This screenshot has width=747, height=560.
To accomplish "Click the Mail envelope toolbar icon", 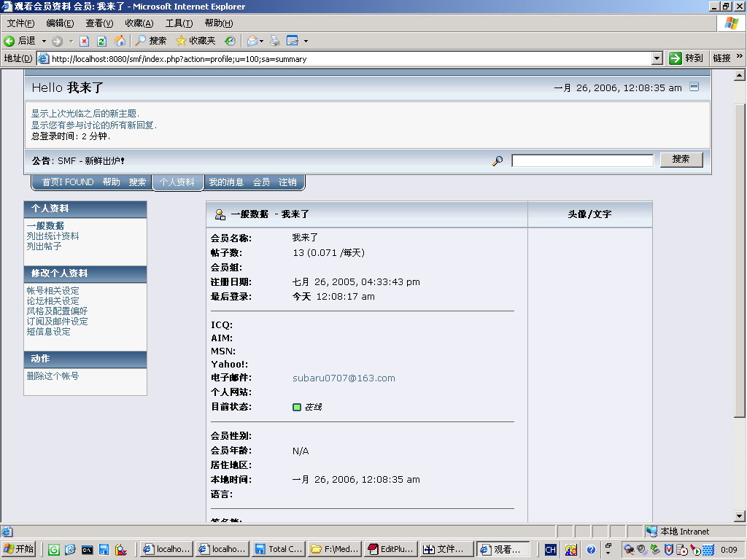I will point(252,41).
